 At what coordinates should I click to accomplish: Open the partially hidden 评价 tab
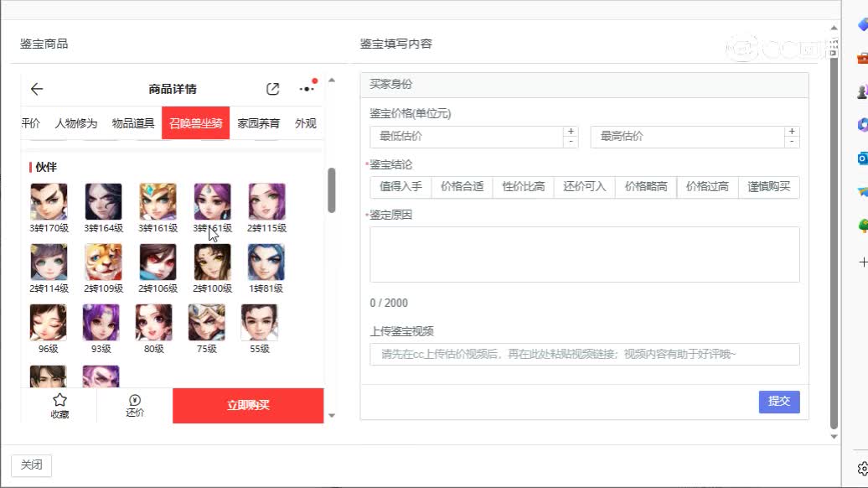[x=30, y=123]
